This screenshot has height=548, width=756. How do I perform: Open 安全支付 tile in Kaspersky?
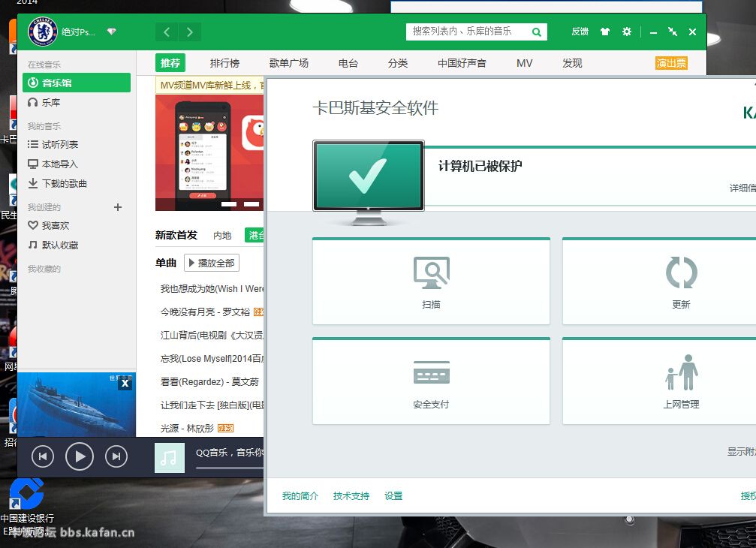pyautogui.click(x=431, y=381)
